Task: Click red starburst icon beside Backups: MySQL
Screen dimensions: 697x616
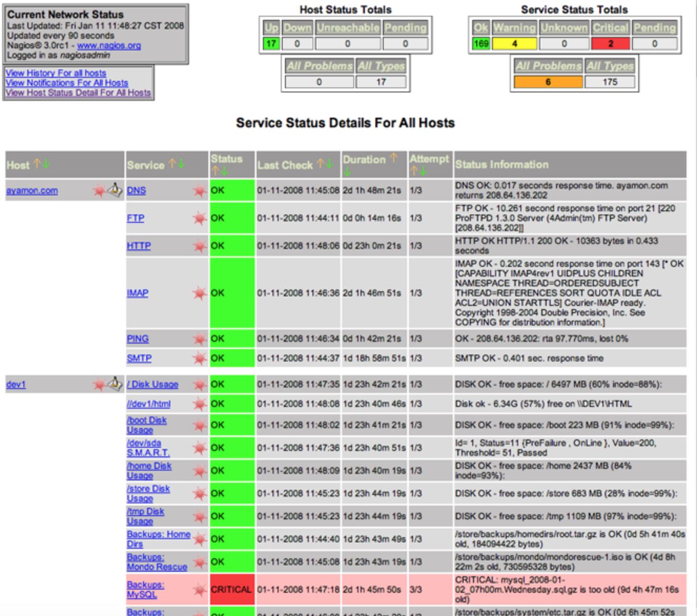Action: [199, 590]
